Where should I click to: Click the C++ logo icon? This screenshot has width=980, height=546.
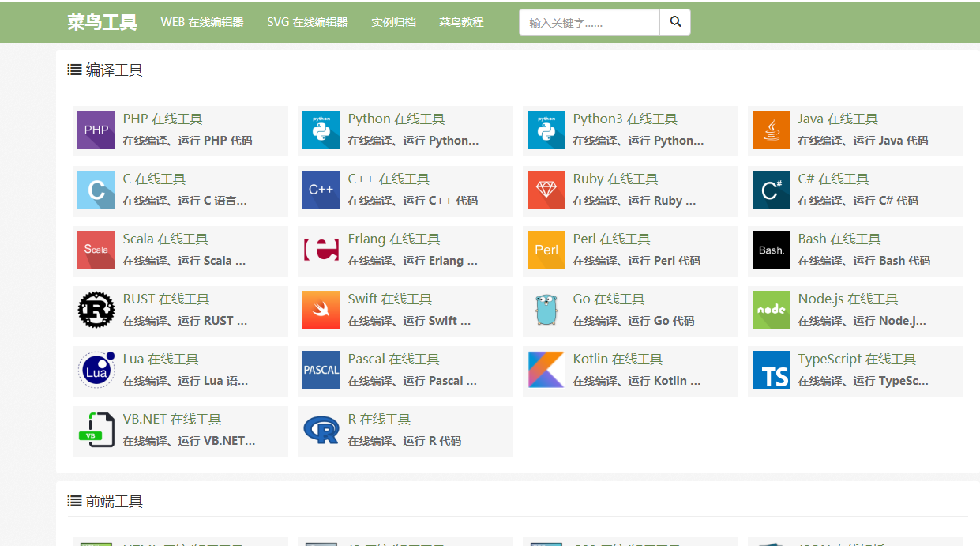pyautogui.click(x=321, y=190)
